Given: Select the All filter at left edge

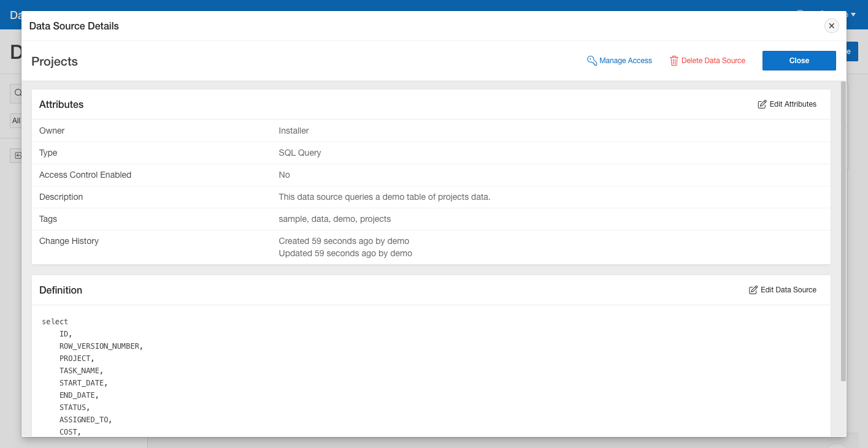Looking at the screenshot, I should 15,121.
